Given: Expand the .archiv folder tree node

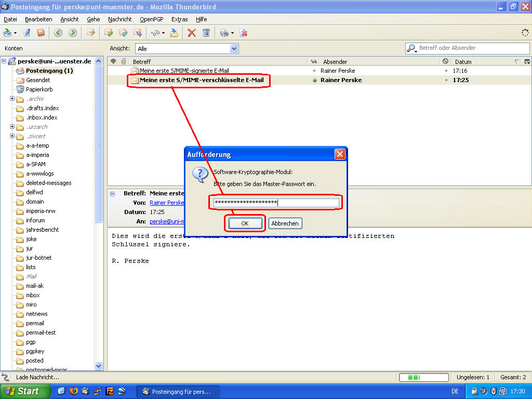Looking at the screenshot, I should coord(12,99).
